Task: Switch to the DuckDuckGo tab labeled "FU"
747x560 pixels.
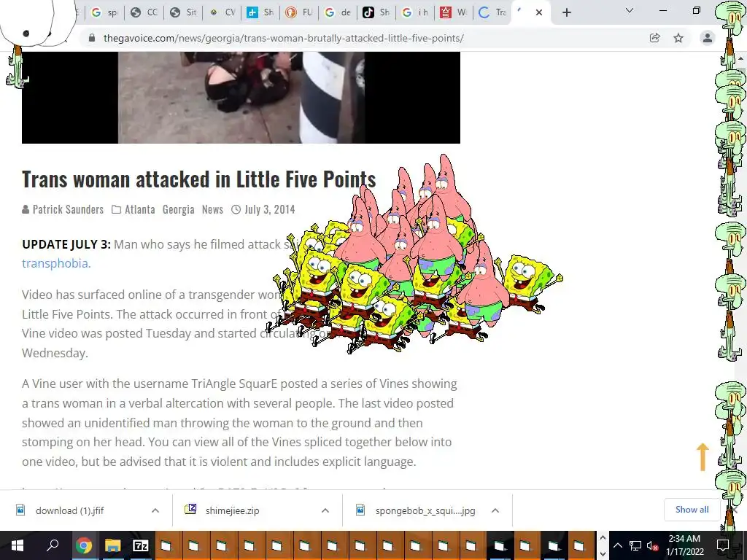Action: (299, 12)
